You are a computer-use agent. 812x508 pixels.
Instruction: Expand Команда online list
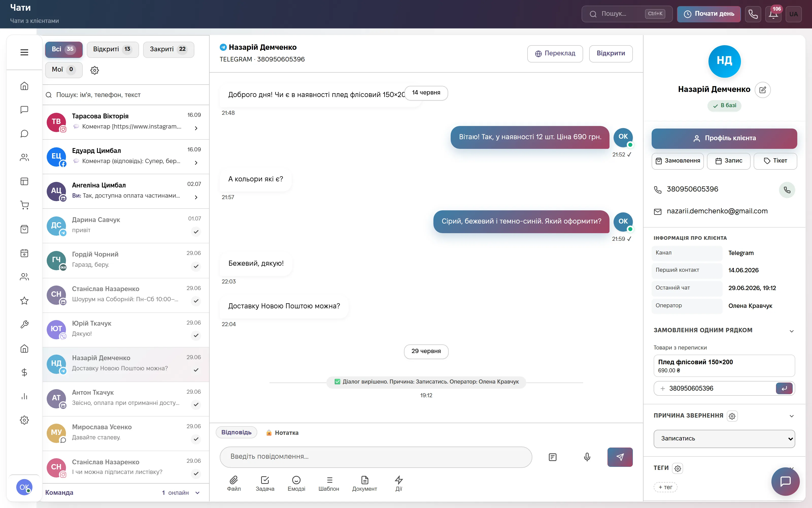(x=197, y=493)
